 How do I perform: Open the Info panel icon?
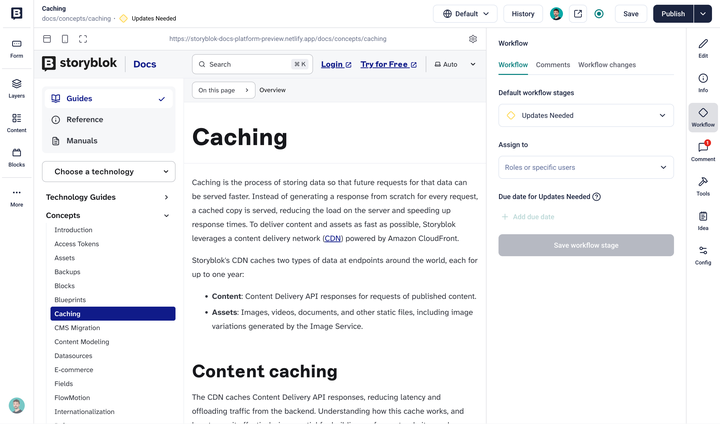(703, 83)
